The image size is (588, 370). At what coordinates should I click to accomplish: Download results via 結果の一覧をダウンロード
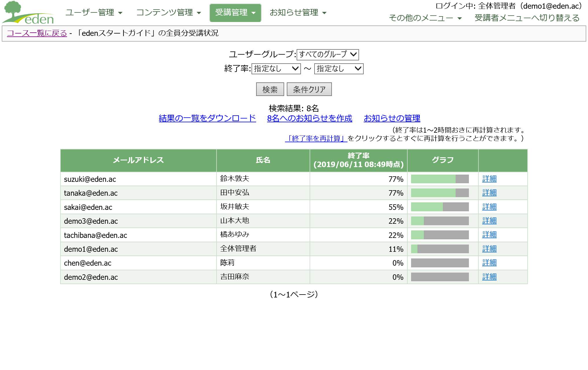coord(207,118)
